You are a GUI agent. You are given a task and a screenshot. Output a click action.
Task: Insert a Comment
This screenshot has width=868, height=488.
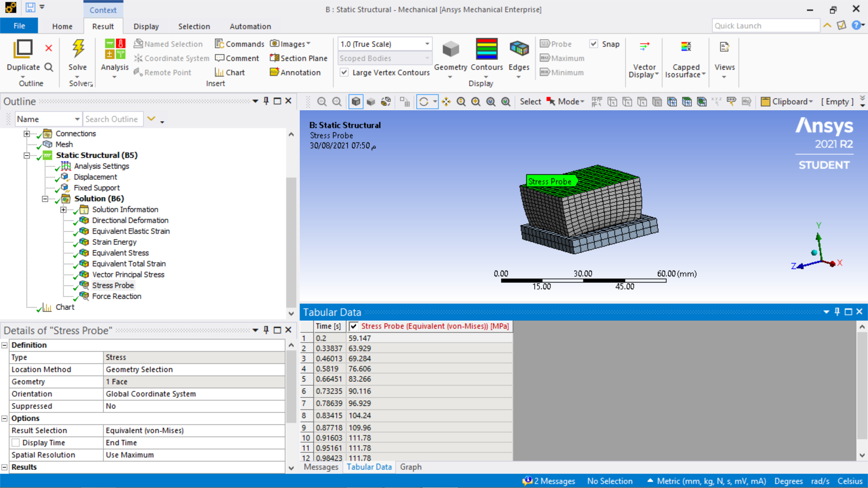coord(237,58)
